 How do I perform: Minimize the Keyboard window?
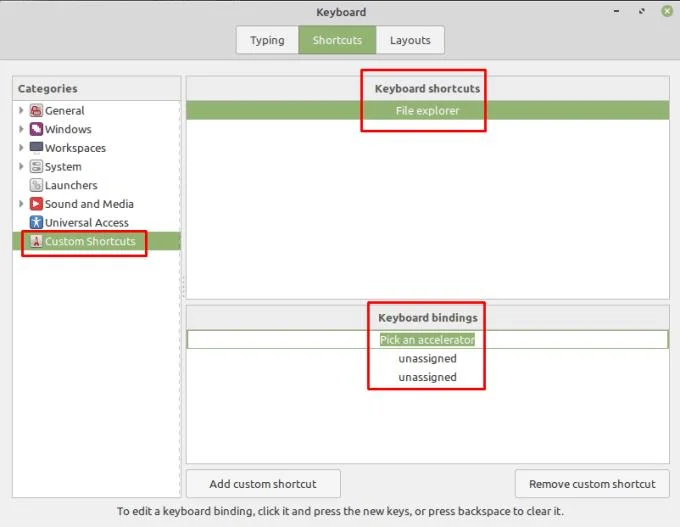point(616,11)
